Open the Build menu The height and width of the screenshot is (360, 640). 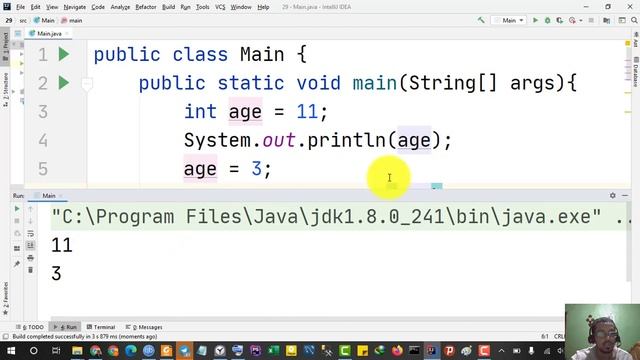[x=169, y=7]
